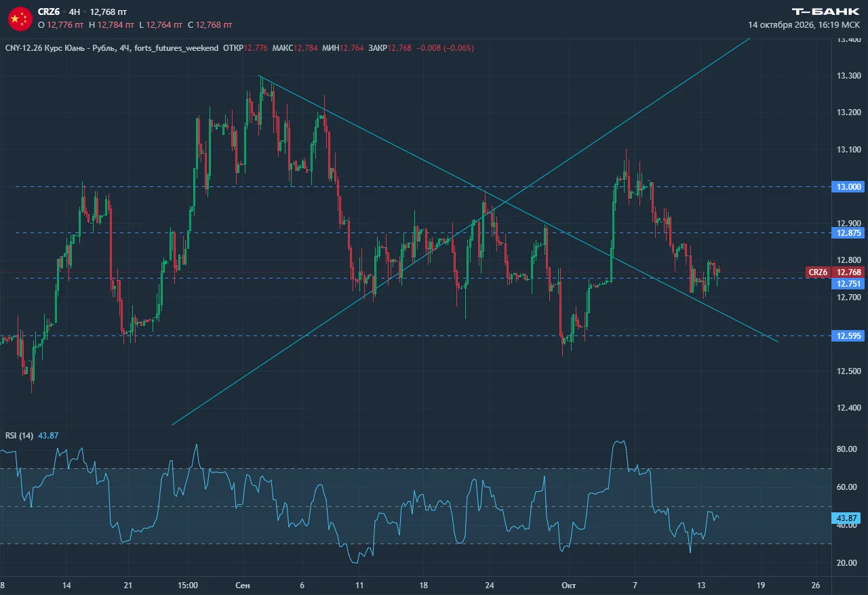
Task: Click the 80.00 level on RSI scale
Action: (x=846, y=449)
